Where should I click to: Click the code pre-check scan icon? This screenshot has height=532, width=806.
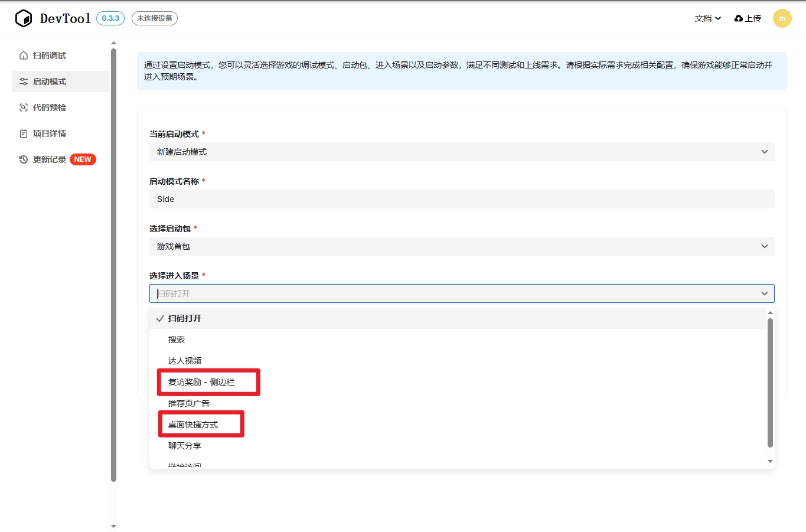(24, 107)
